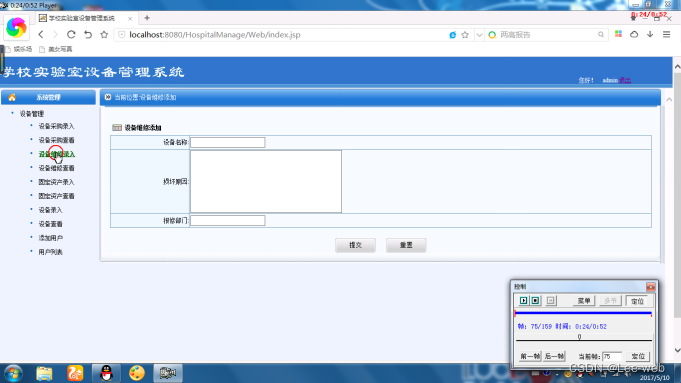
Task: Click the black speed slider line
Action: pyautogui.click(x=584, y=340)
